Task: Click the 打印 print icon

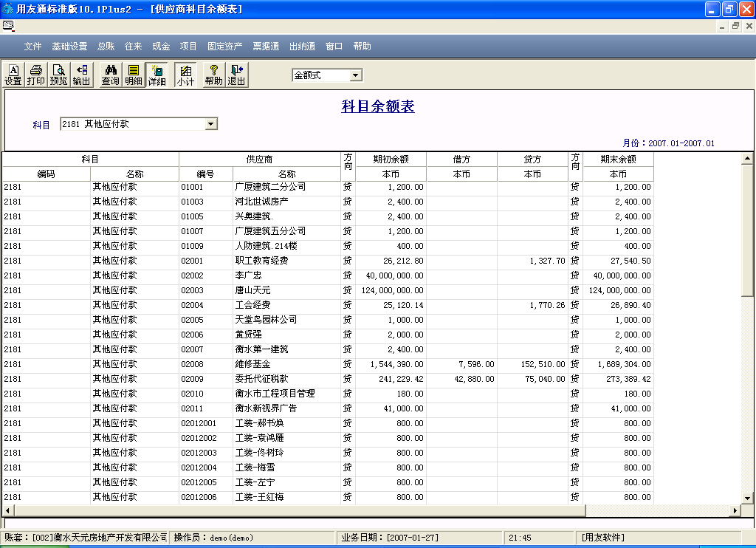Action: click(35, 75)
